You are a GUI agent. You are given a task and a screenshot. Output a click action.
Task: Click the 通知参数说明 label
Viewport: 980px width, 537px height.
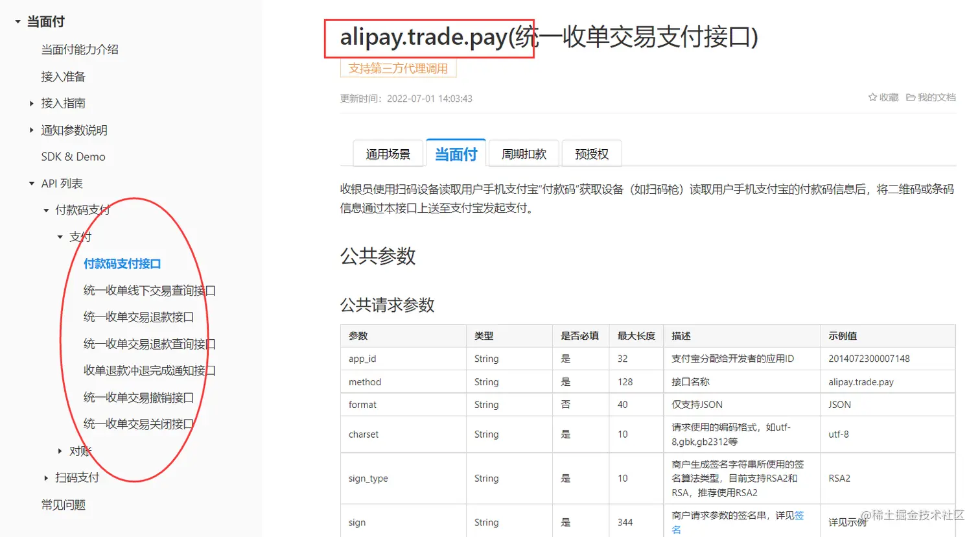[74, 130]
